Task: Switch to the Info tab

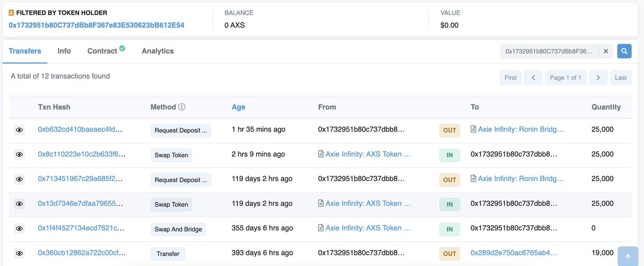Action: point(64,51)
